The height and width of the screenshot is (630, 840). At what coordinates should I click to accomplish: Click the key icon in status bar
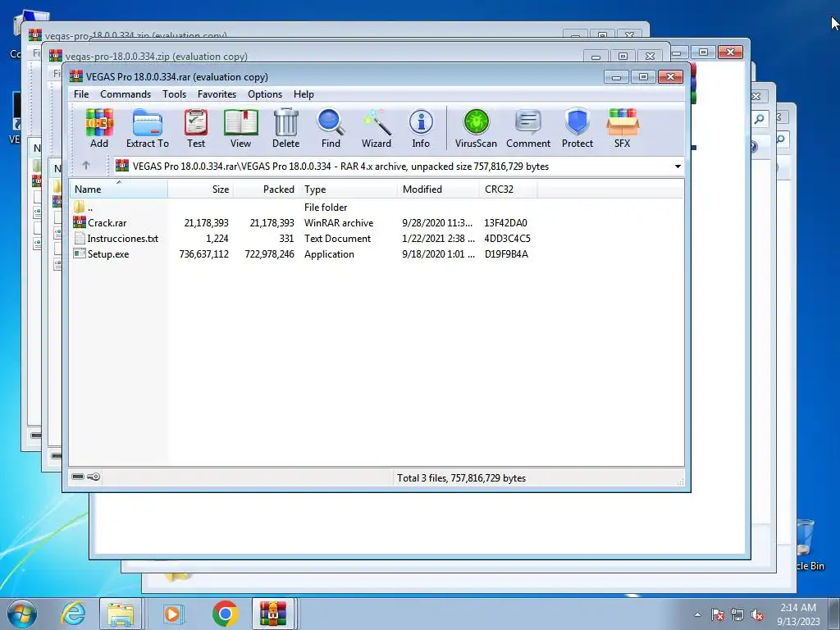tap(94, 477)
